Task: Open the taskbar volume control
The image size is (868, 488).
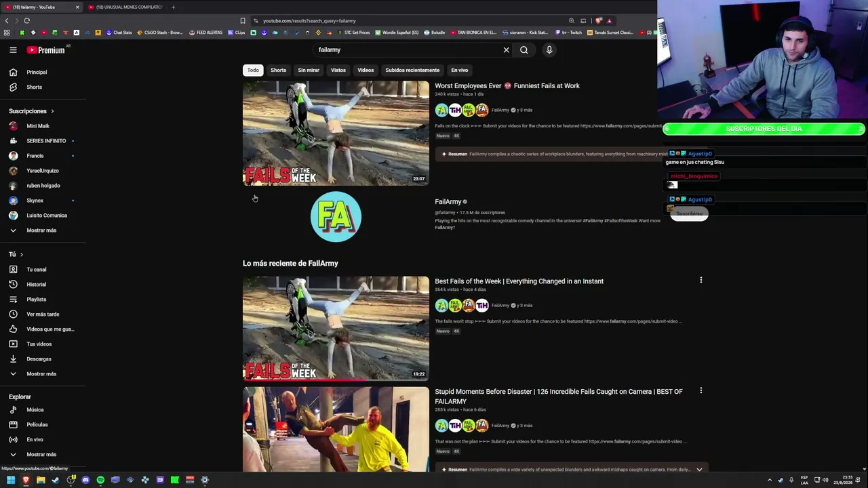Action: point(825,480)
